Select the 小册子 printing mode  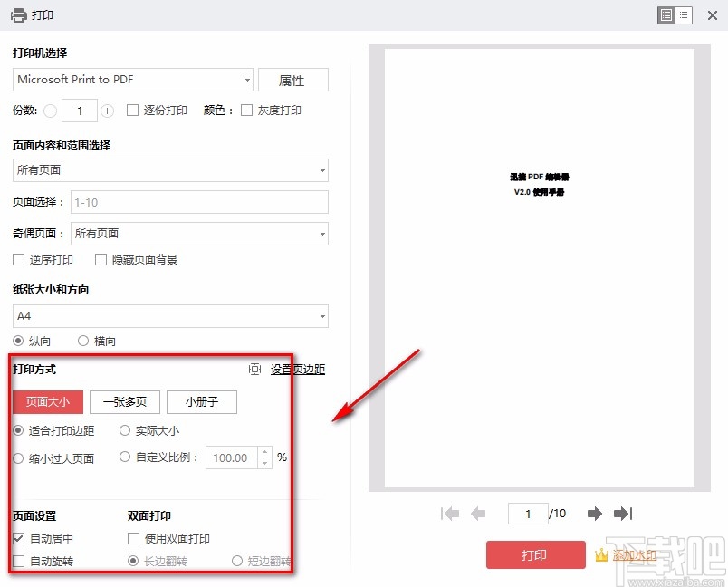pos(201,402)
